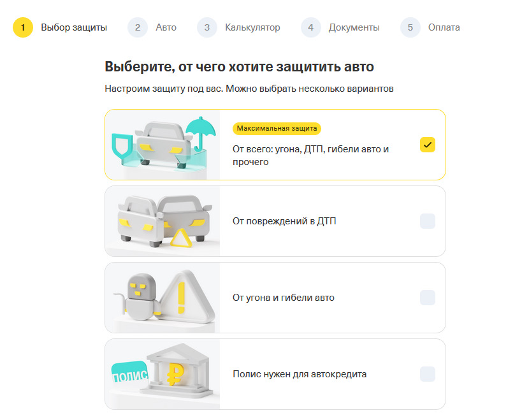The height and width of the screenshot is (420, 529).
Task: Tick the 'Полис нужен для автокредита' checkbox
Action: click(x=428, y=374)
